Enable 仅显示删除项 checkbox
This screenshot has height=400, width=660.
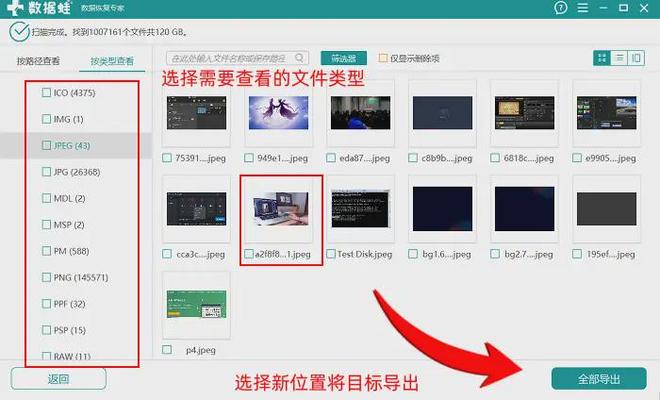383,58
